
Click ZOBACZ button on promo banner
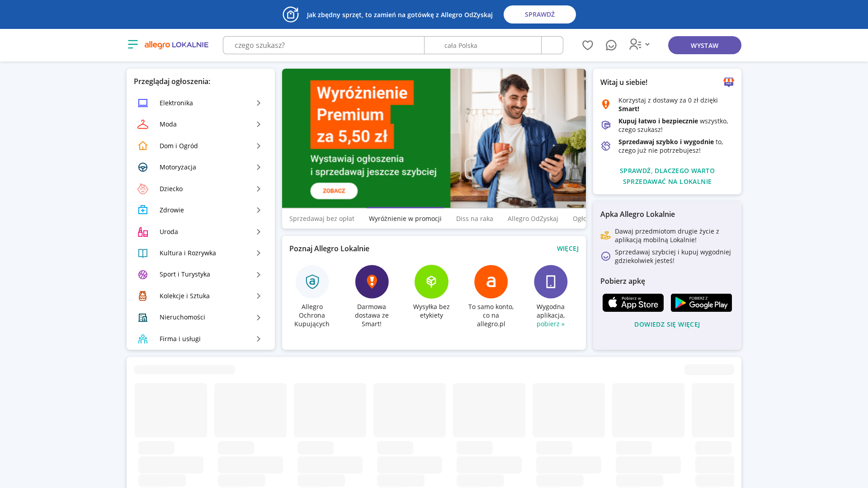pos(334,191)
